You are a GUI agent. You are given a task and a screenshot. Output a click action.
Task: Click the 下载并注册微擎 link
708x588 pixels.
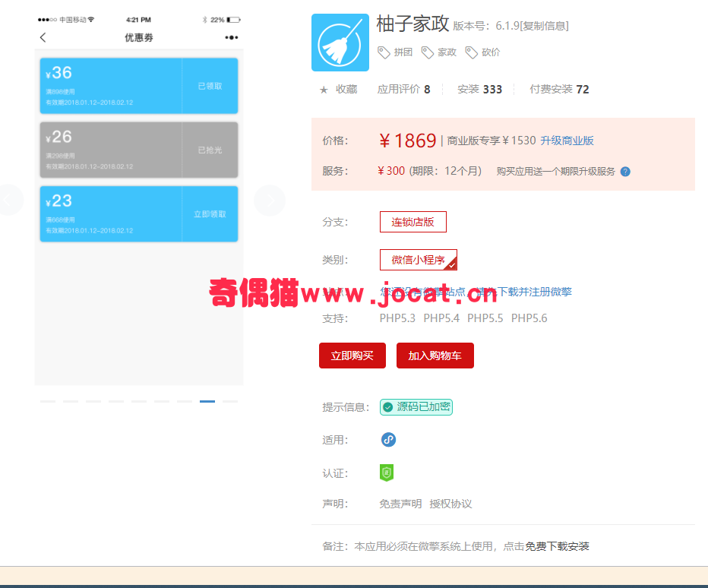535,292
